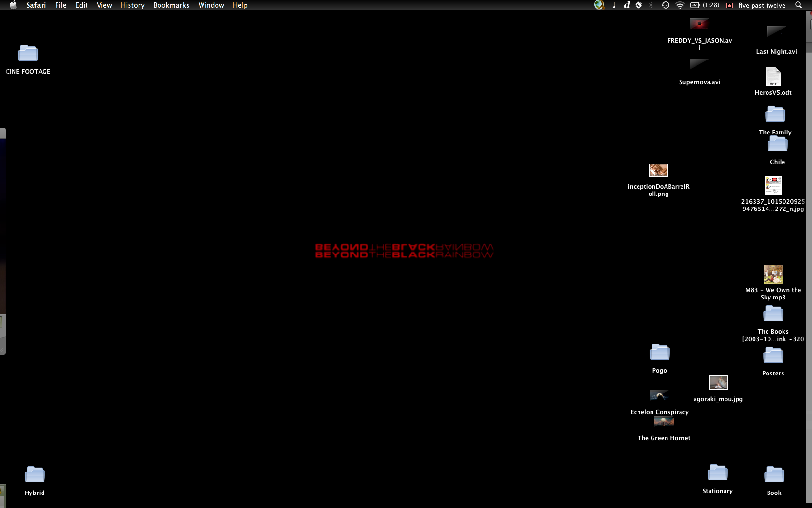The width and height of the screenshot is (812, 508).
Task: Select The Books folder icon
Action: tap(773, 314)
